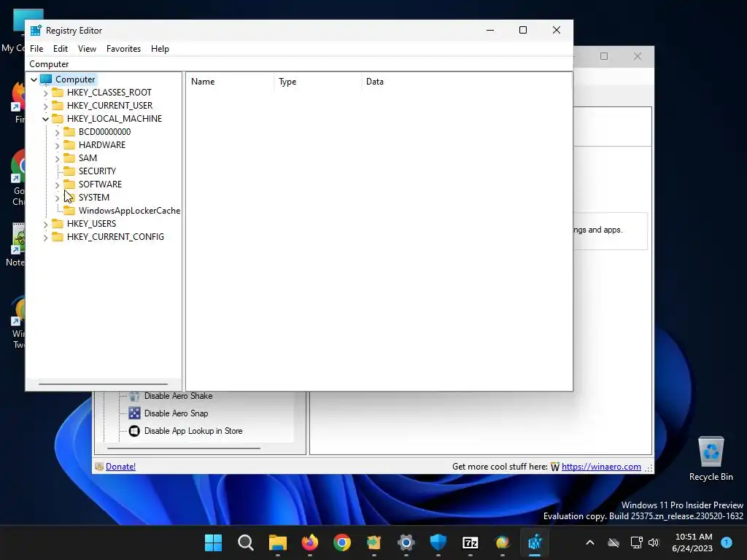The height and width of the screenshot is (560, 747).
Task: Open the clock and date flyout
Action: tap(692, 542)
